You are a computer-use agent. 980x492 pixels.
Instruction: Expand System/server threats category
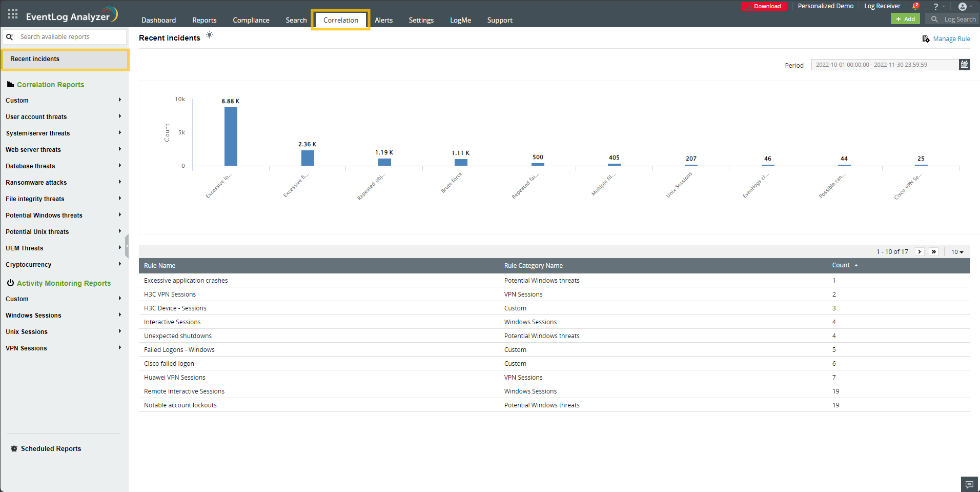pos(64,133)
